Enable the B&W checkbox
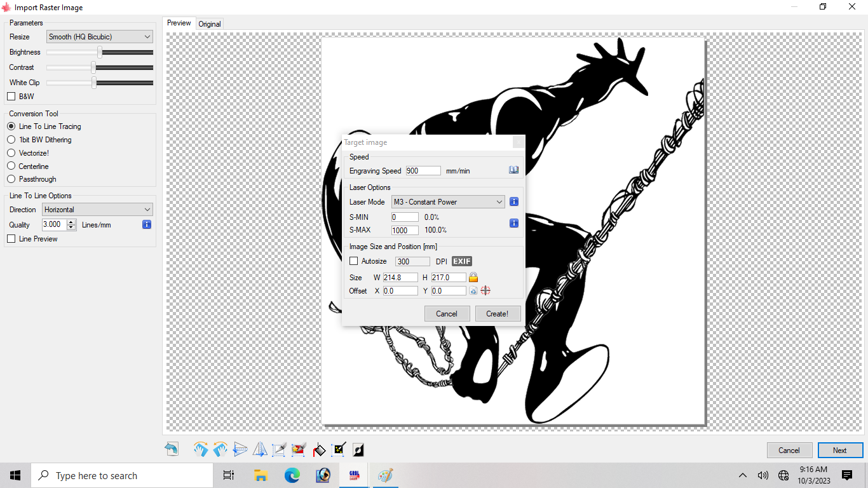The width and height of the screenshot is (868, 488). [x=11, y=97]
